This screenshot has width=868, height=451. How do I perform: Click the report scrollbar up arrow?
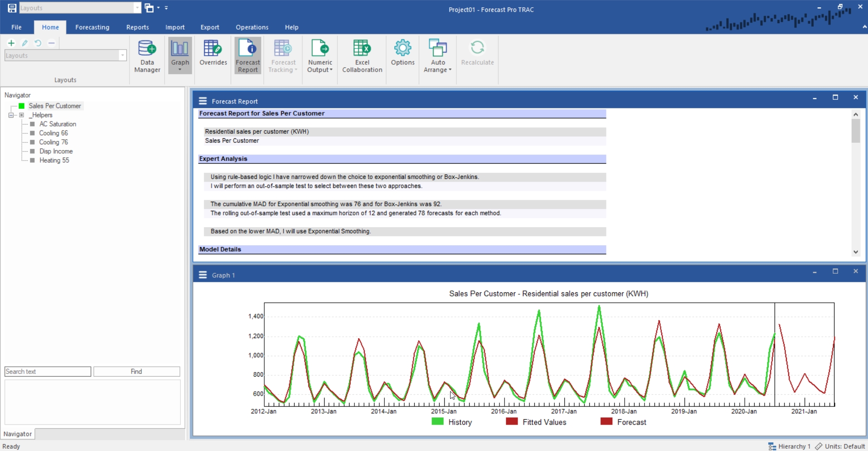(856, 114)
